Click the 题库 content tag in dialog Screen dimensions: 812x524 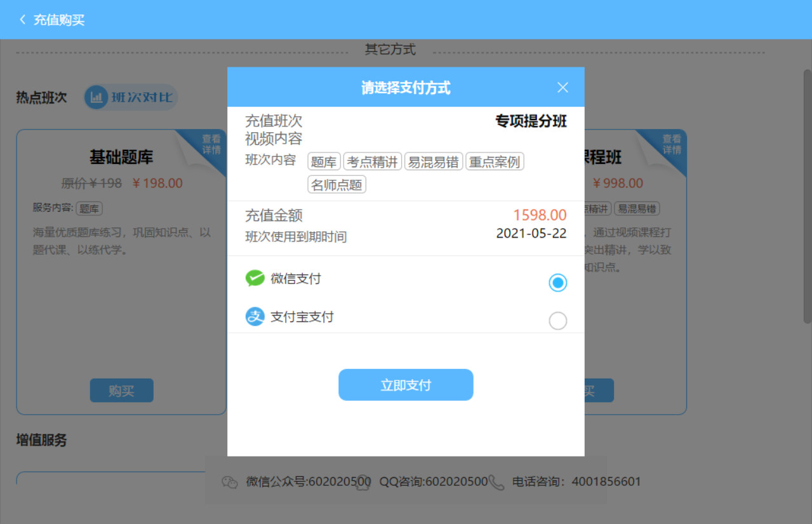[324, 162]
